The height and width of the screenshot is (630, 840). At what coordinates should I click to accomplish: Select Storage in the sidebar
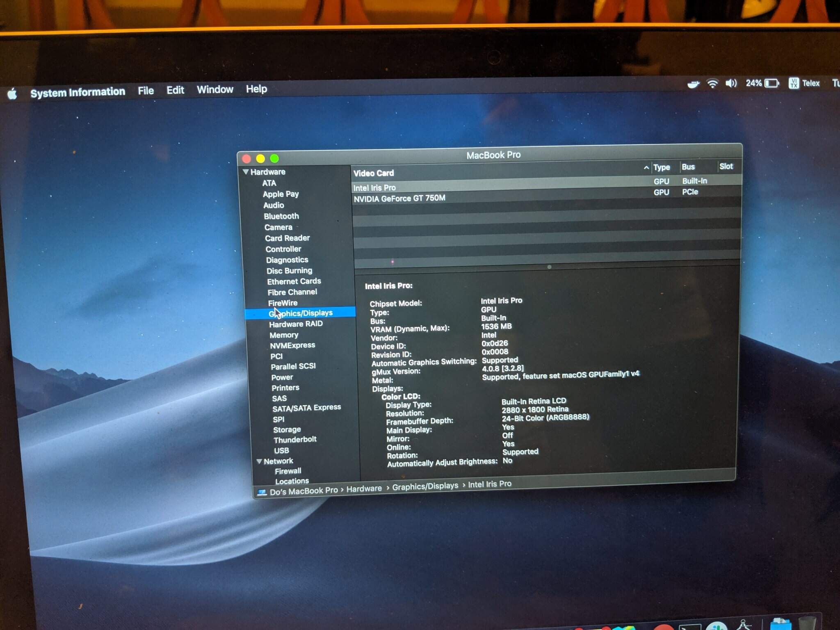point(287,429)
